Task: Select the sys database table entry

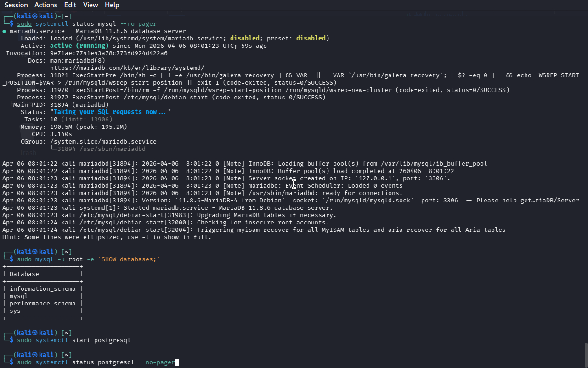Action: click(15, 311)
